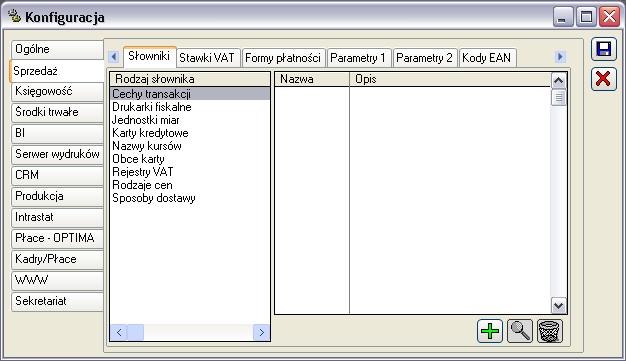Open the BI section
The width and height of the screenshot is (626, 361).
pyautogui.click(x=57, y=133)
